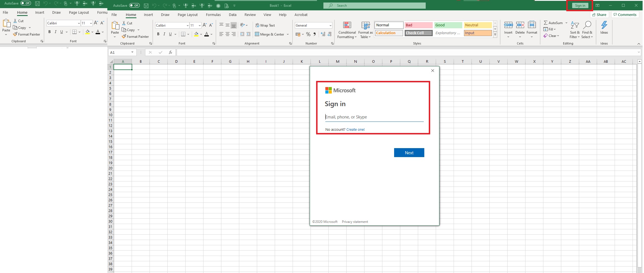This screenshot has height=273, width=644.
Task: Click the Insert Function fx icon
Action: point(171,52)
